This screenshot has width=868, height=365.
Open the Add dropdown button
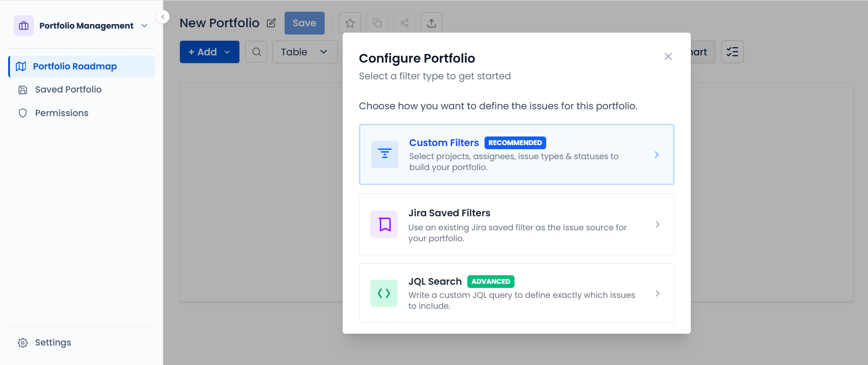pyautogui.click(x=209, y=52)
